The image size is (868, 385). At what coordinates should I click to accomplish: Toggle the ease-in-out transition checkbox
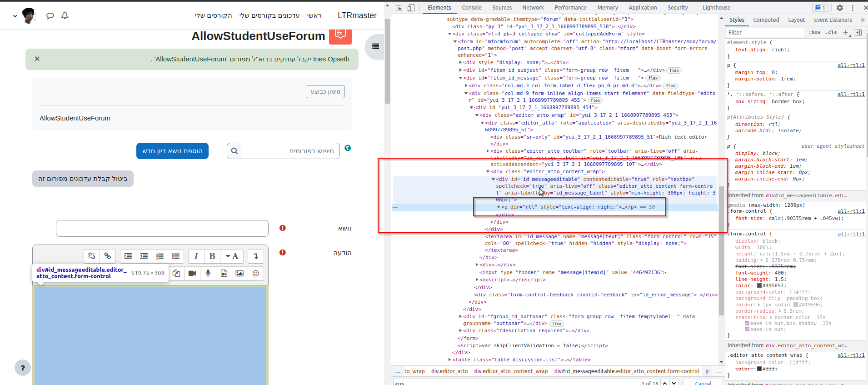pos(747,324)
